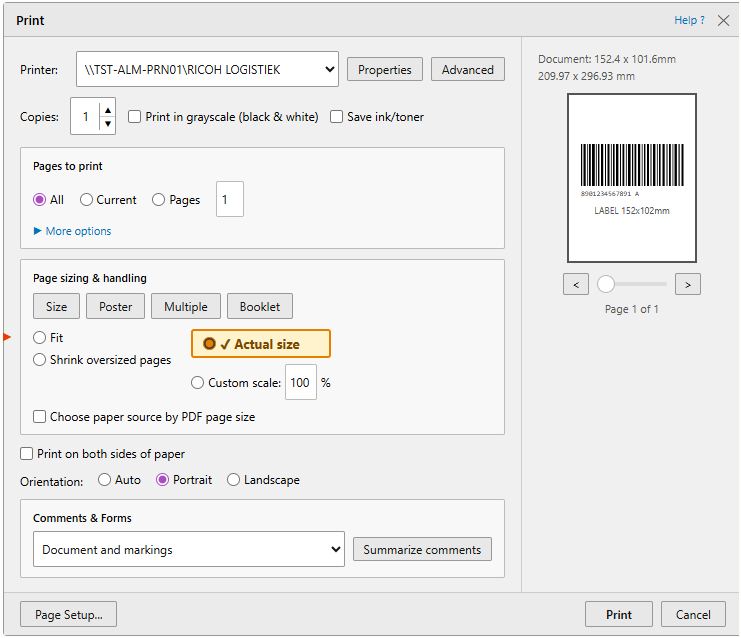Click the Custom scale percentage field
Screen dimensions: 741x638
301,382
